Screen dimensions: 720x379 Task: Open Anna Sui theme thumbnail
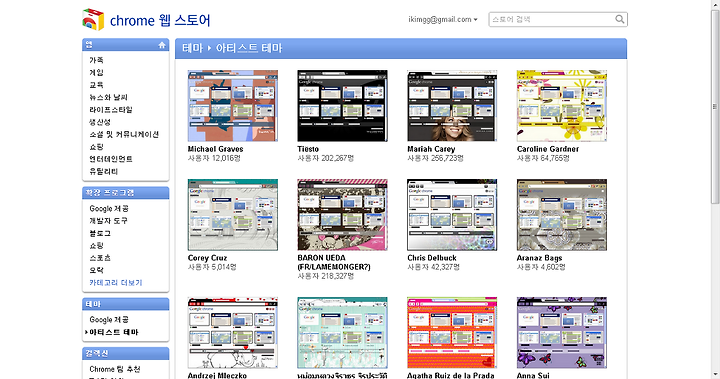(562, 333)
